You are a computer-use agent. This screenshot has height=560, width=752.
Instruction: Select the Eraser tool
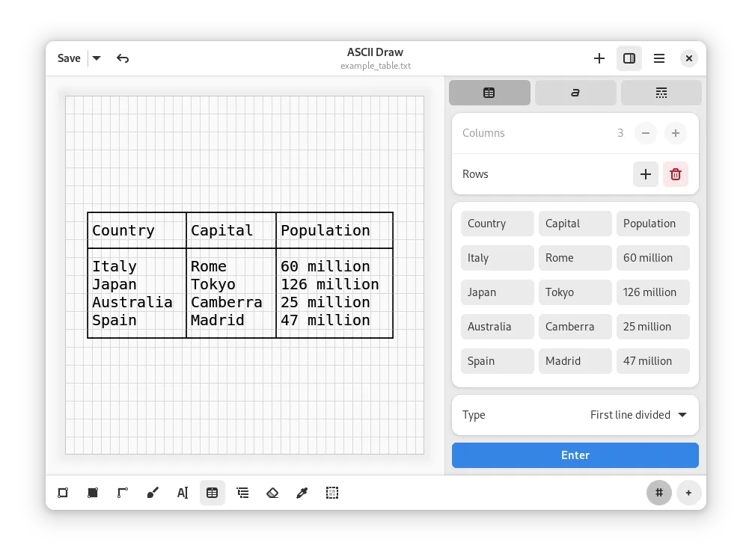coord(272,493)
